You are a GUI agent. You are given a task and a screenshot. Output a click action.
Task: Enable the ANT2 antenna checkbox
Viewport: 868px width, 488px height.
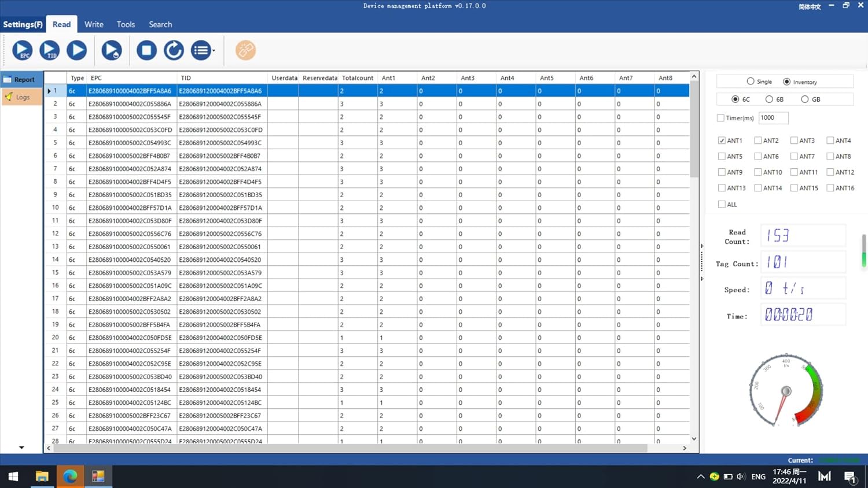757,141
